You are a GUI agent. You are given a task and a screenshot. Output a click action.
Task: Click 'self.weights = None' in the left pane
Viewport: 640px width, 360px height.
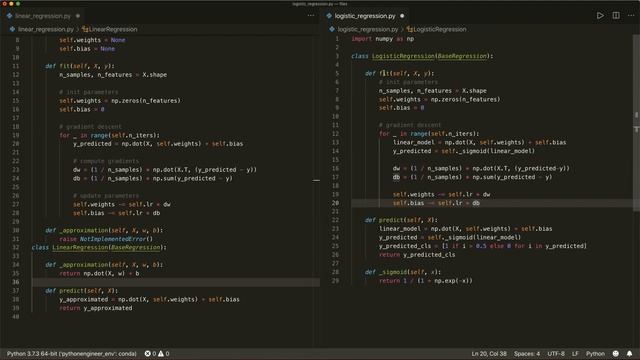pyautogui.click(x=92, y=40)
